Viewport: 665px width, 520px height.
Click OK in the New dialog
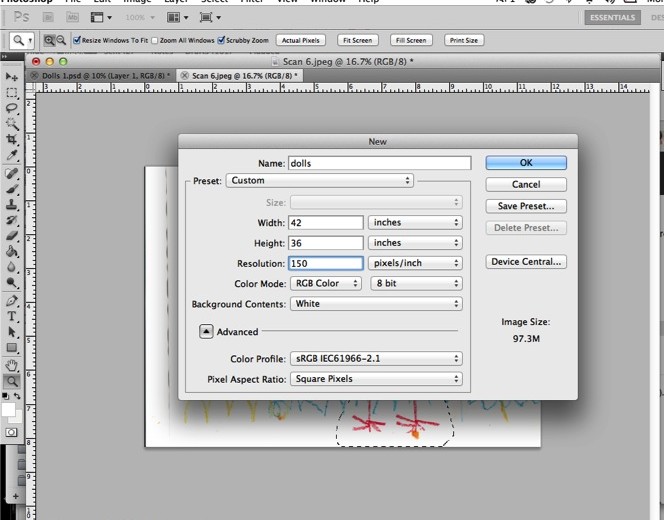pos(526,163)
